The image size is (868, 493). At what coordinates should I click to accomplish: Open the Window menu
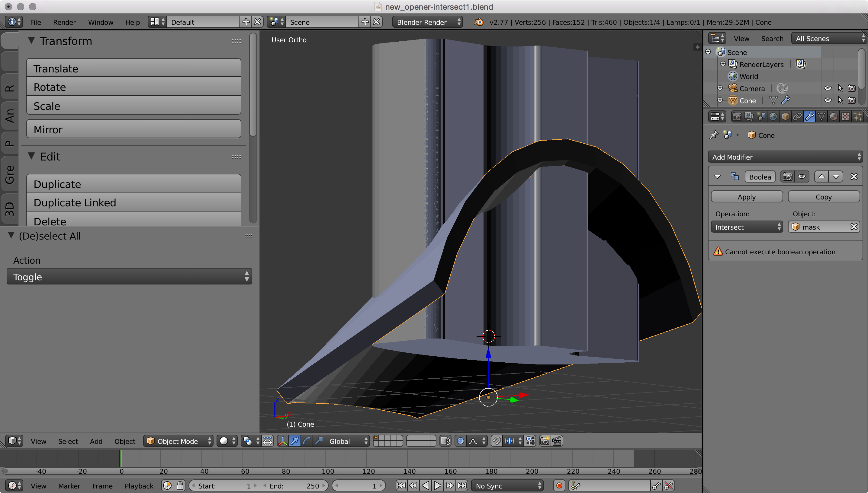(x=101, y=22)
